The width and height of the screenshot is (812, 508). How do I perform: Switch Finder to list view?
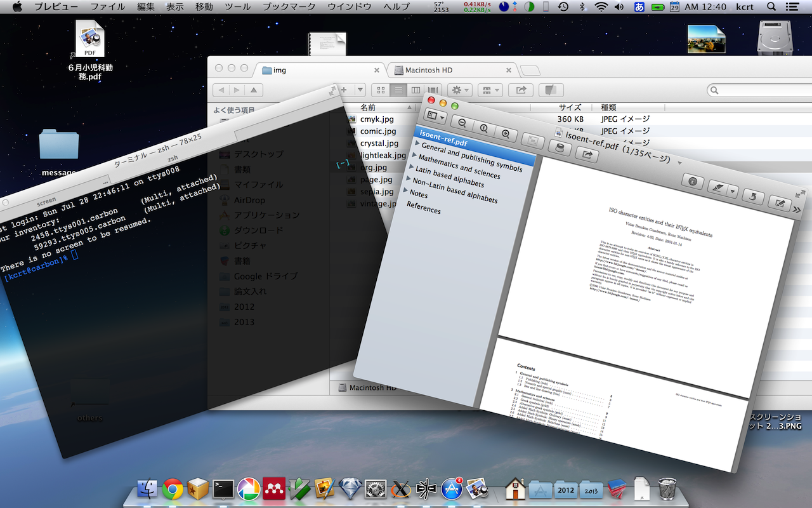click(398, 90)
